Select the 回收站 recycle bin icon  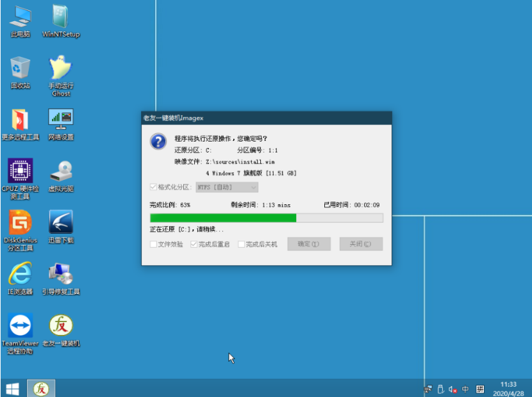click(x=21, y=72)
